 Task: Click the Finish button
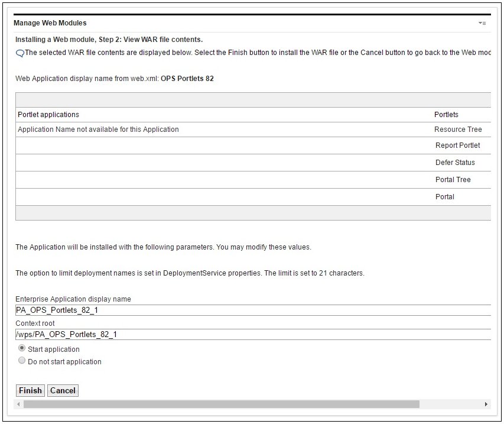coord(30,390)
